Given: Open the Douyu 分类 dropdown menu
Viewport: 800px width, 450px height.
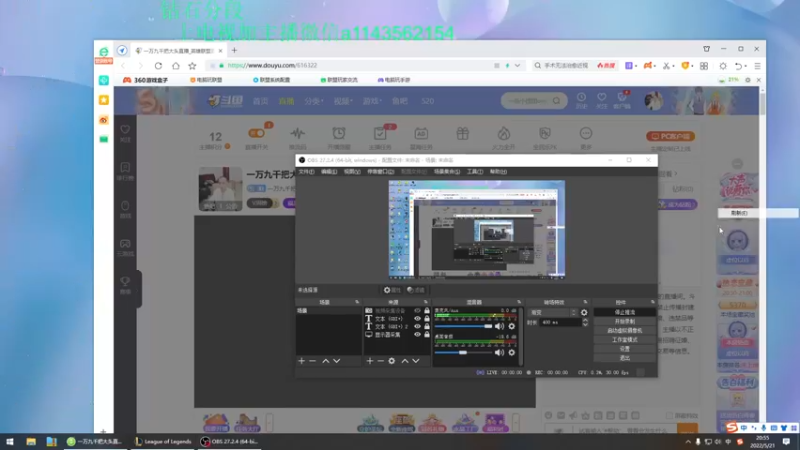Looking at the screenshot, I should click(x=313, y=101).
